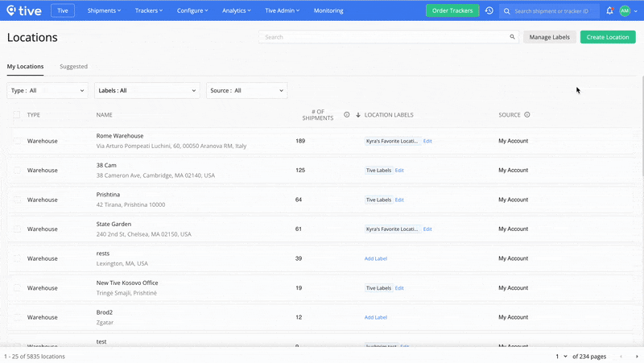
Task: Add Label to rests location
Action: point(376,258)
